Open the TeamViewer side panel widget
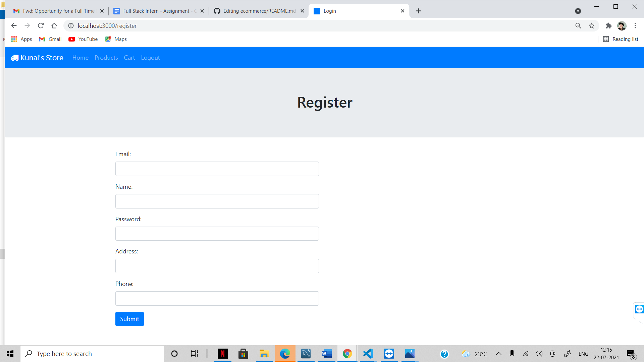The height and width of the screenshot is (362, 644). click(x=639, y=309)
